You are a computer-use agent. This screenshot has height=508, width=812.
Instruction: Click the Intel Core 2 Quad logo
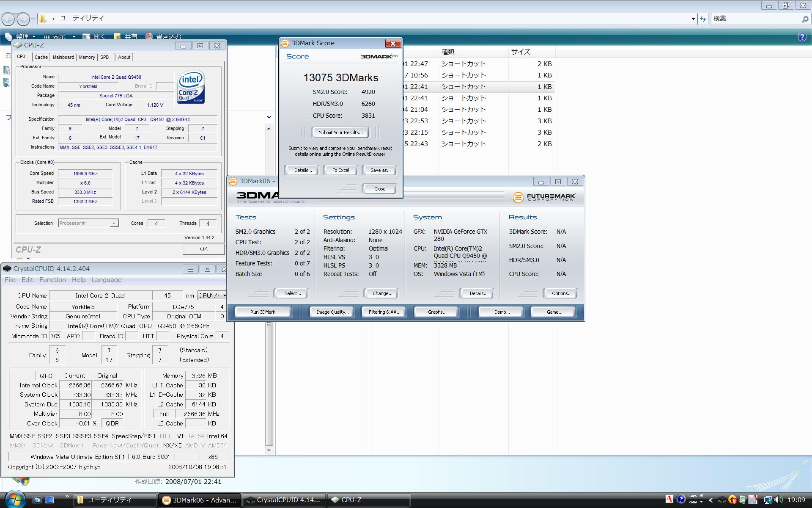[x=191, y=87]
